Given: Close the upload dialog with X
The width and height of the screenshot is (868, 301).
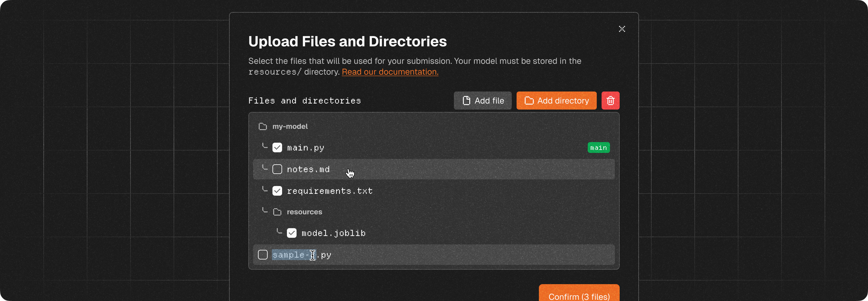Looking at the screenshot, I should (622, 29).
